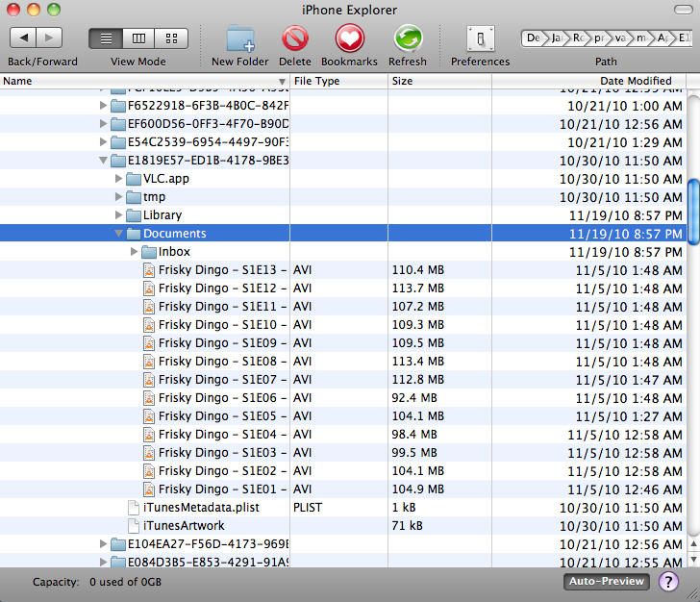Sort by File Type column header
700x602 pixels.
point(338,81)
